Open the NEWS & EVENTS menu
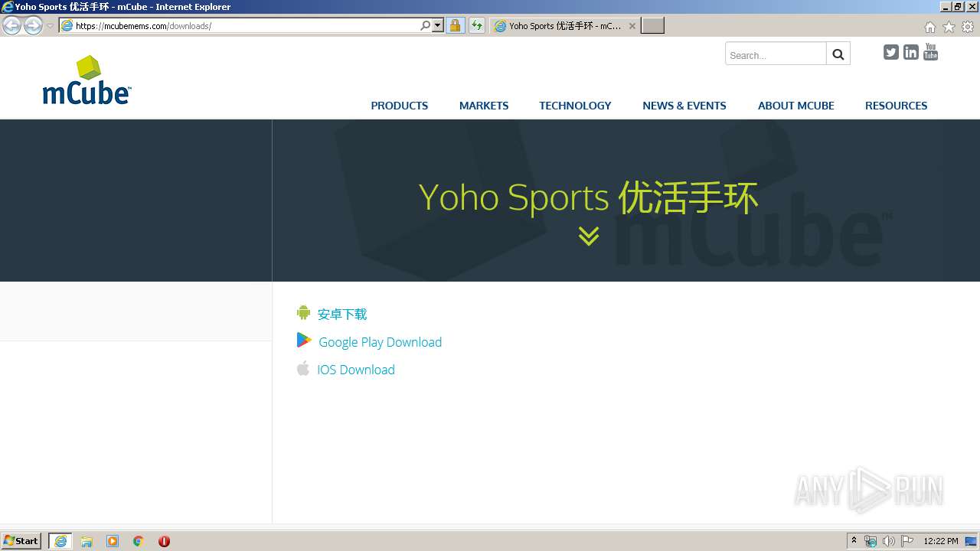Image resolution: width=980 pixels, height=551 pixels. pos(684,106)
